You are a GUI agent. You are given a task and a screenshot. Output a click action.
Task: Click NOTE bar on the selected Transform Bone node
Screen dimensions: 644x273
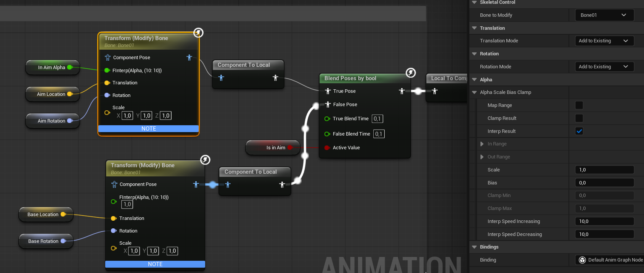tap(148, 129)
